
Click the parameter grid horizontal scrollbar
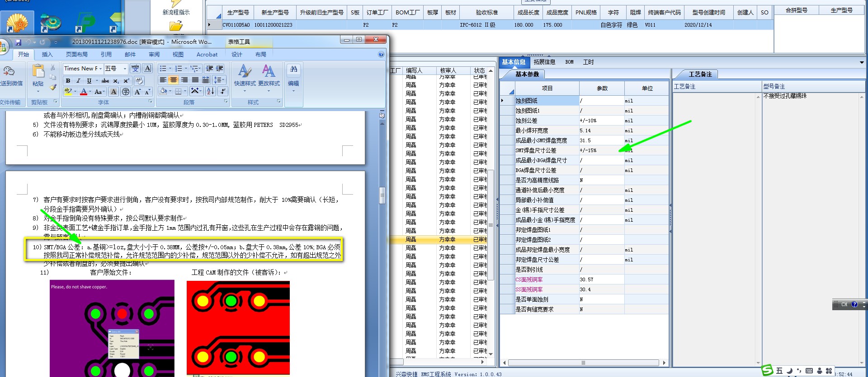(584, 363)
